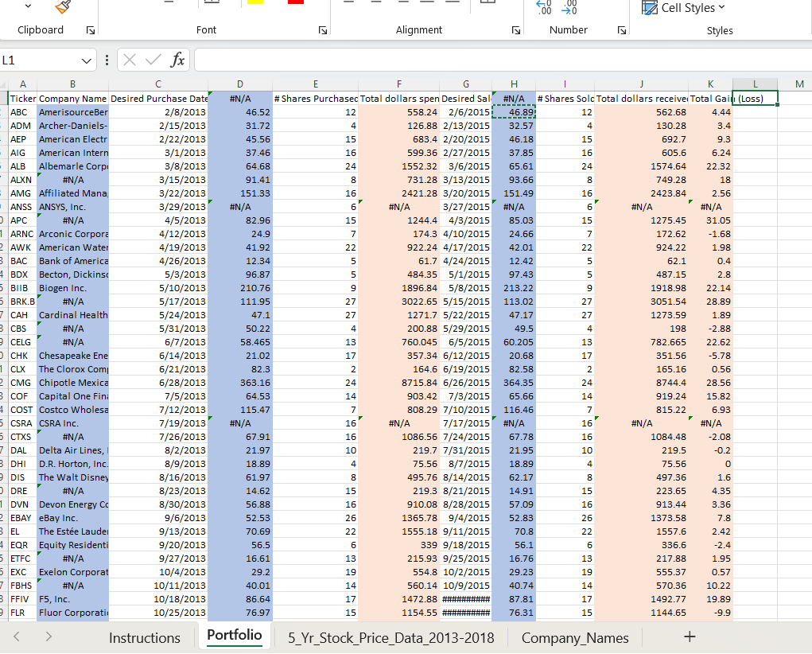Open the 5_Yr_Stock_Price_Data_2013-2018 sheet
812x654 pixels.
391,638
